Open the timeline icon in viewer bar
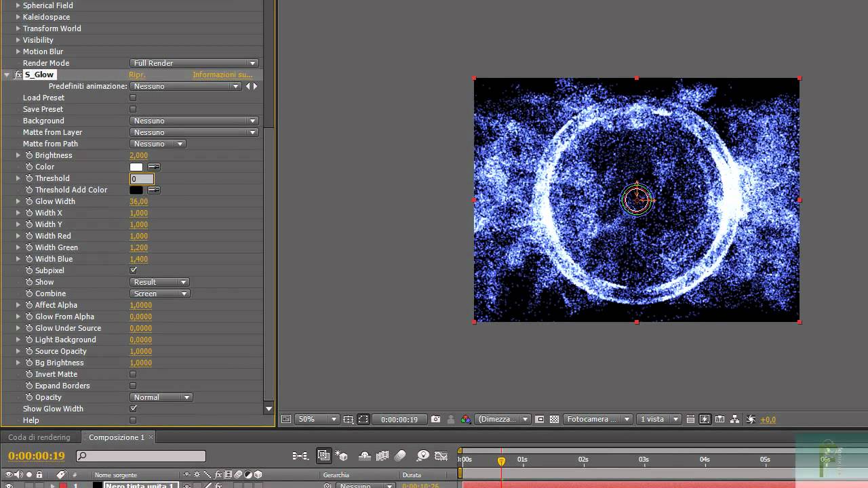 click(x=720, y=420)
